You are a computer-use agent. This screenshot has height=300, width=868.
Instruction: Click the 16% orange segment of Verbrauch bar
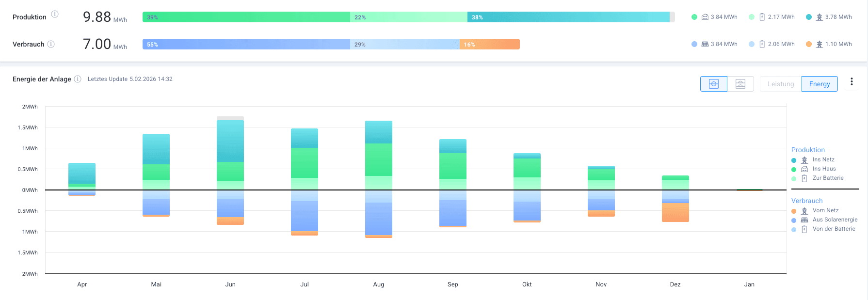[490, 44]
